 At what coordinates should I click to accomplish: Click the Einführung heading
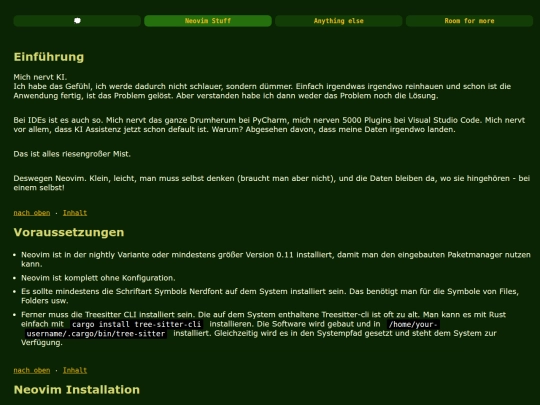49,57
